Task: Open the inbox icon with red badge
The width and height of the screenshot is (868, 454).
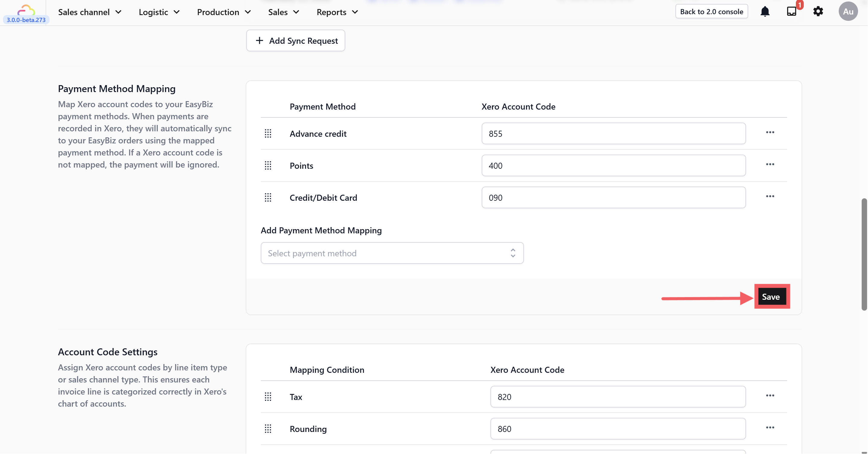Action: (792, 12)
